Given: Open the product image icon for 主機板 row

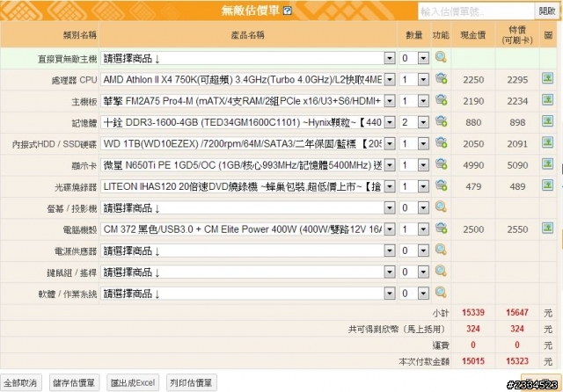Looking at the screenshot, I should tap(547, 99).
